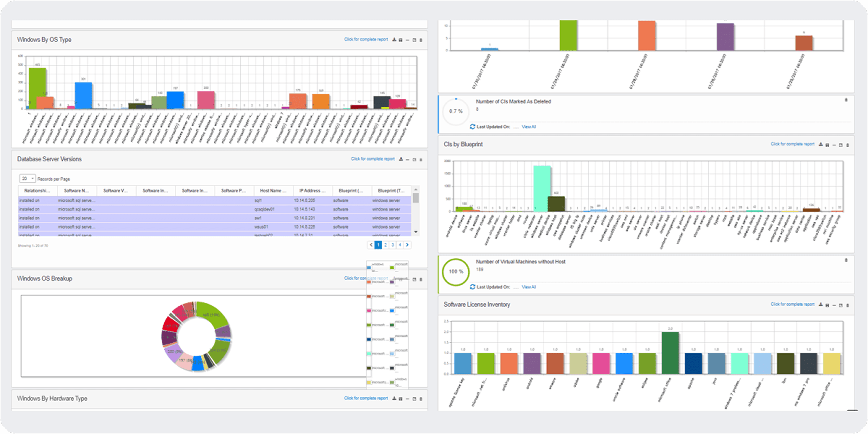868x434 pixels.
Task: Refresh the Virtual Machines without Host card
Action: [472, 287]
